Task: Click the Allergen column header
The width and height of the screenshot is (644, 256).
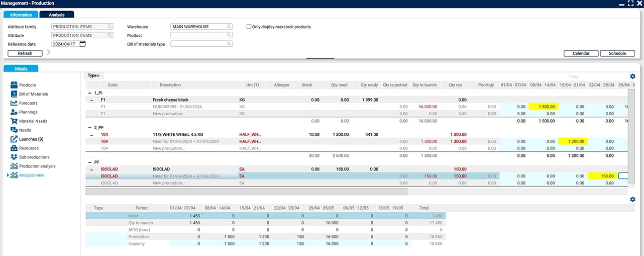Action: [x=281, y=85]
